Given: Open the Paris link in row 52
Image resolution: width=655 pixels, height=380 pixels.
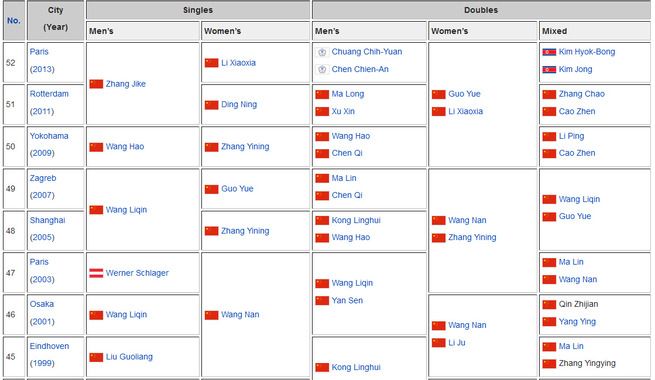Looking at the screenshot, I should click(39, 52).
